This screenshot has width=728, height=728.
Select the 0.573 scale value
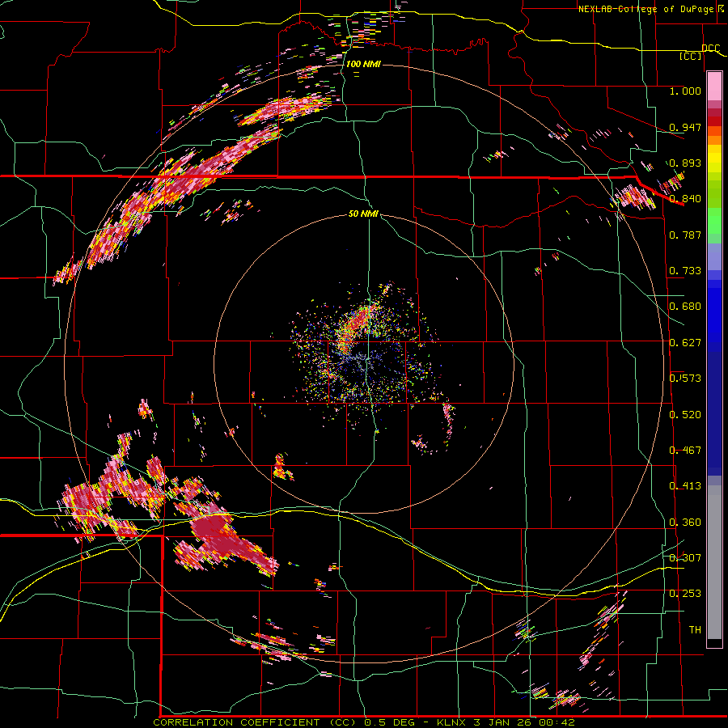[x=685, y=379]
